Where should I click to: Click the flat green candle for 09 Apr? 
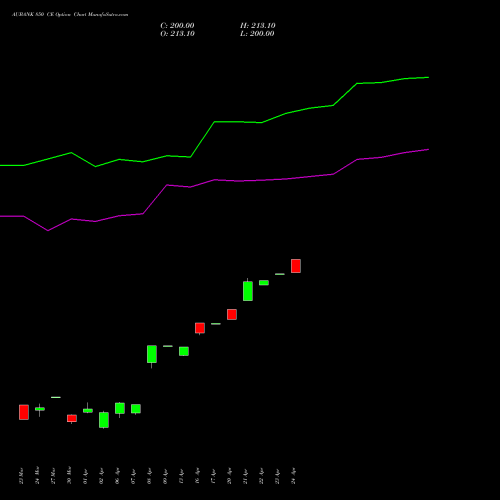168,346
